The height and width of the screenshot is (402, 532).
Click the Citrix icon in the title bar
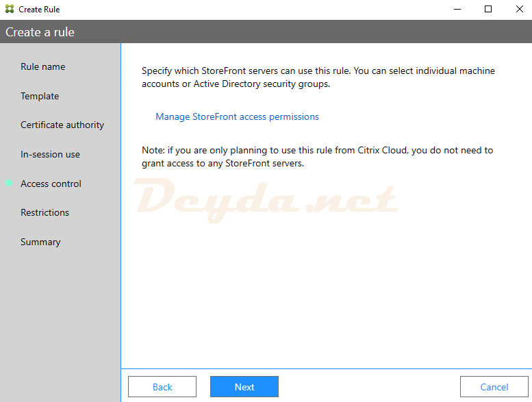pos(10,10)
